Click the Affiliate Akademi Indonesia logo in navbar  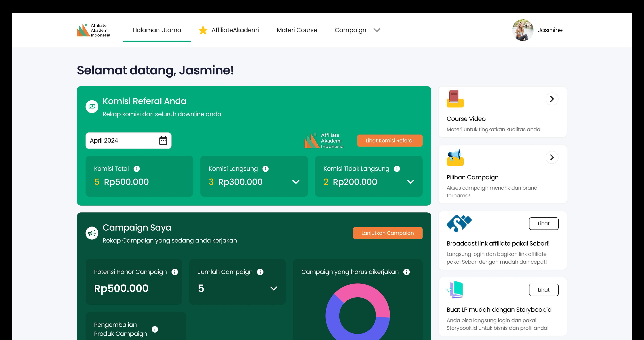coord(94,30)
